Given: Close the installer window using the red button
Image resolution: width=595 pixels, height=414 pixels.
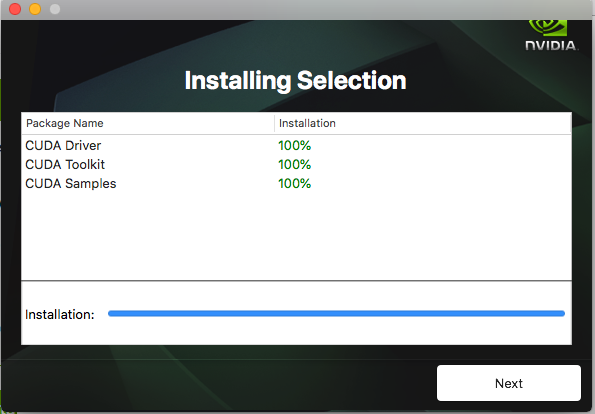Looking at the screenshot, I should (15, 9).
